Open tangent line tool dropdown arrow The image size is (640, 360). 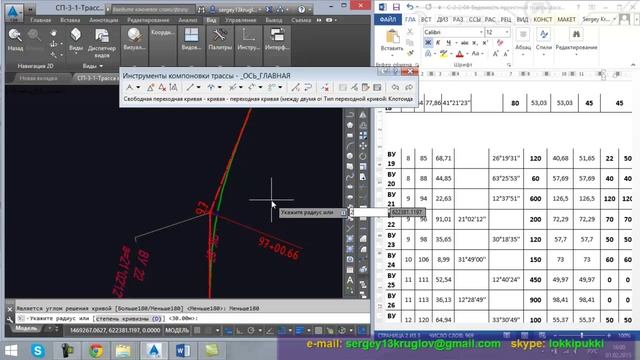199,87
